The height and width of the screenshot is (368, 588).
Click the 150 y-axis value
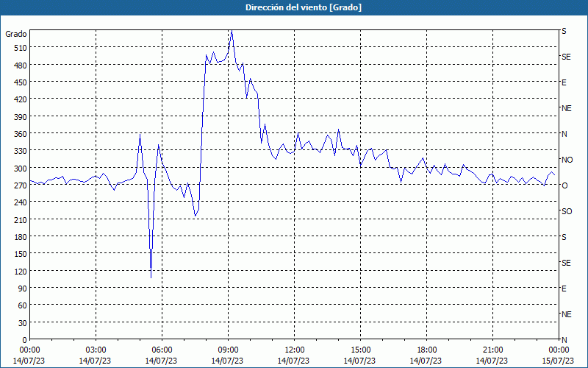[x=21, y=254]
